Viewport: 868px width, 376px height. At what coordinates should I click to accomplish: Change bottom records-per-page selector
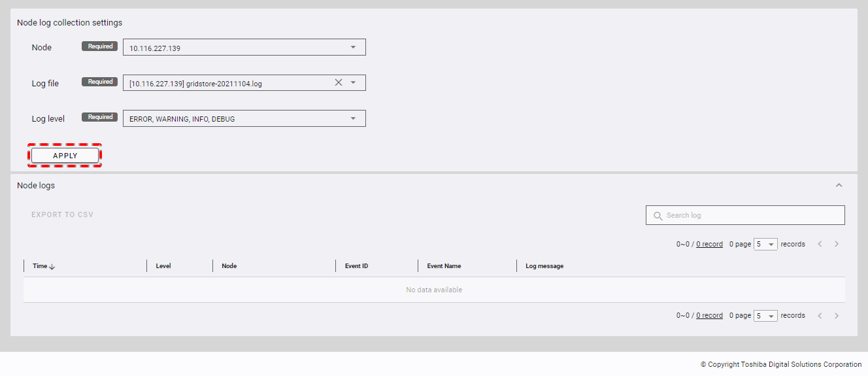(x=765, y=316)
